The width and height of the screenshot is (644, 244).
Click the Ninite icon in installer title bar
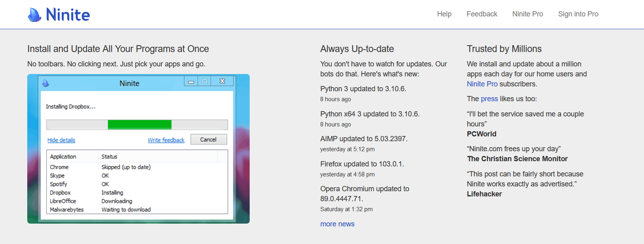coord(46,83)
